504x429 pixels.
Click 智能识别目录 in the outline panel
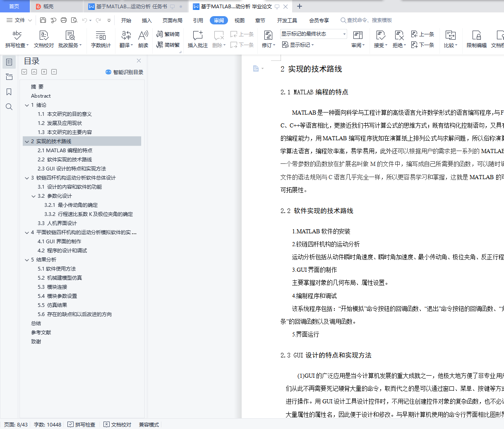tap(125, 72)
